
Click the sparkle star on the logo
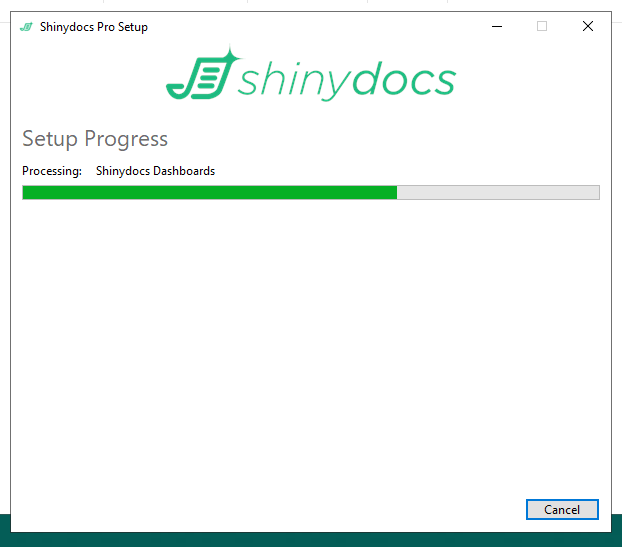[229, 58]
